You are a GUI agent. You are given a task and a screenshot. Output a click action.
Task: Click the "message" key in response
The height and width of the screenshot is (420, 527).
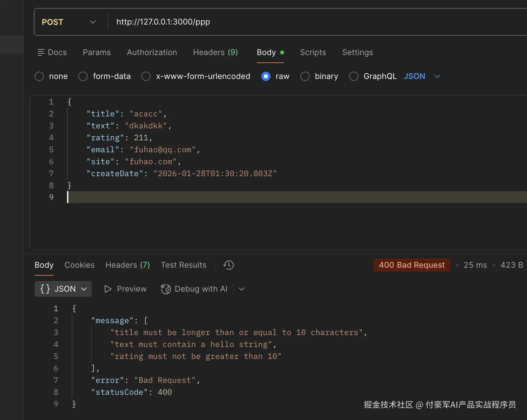click(x=112, y=320)
